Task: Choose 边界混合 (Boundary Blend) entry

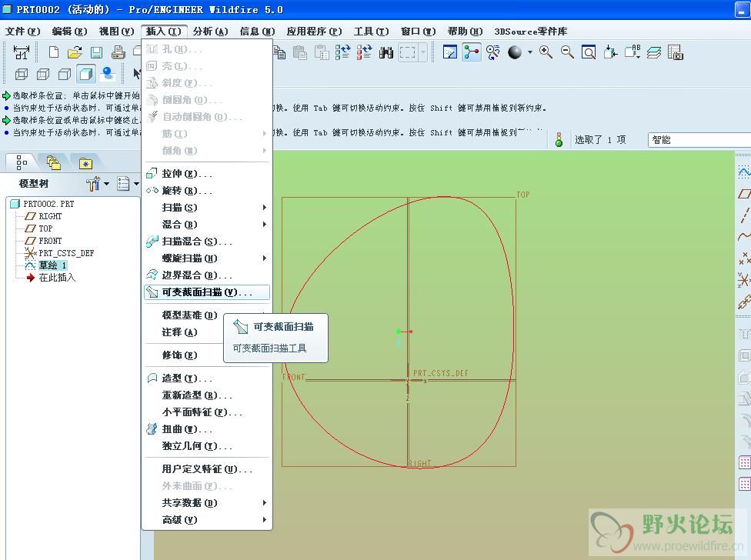Action: click(207, 275)
